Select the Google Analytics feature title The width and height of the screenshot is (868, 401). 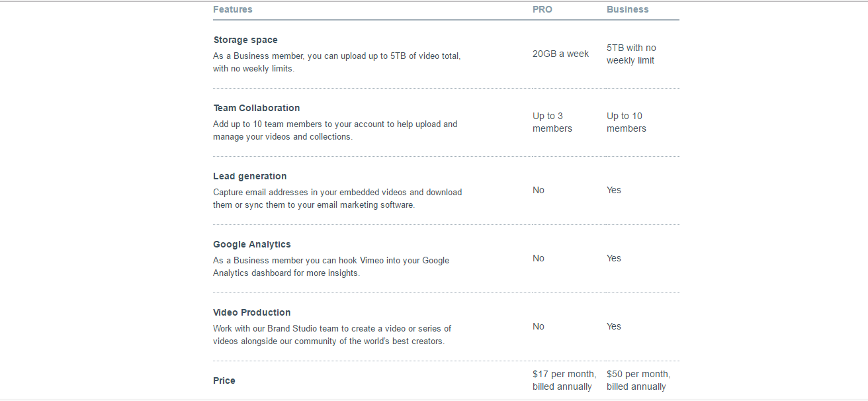[251, 244]
